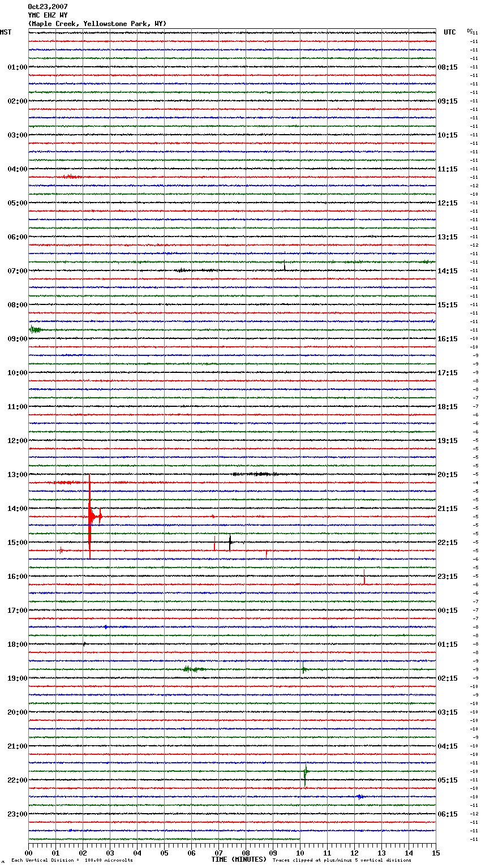Click the "15:00" MST row label
481x868 pixels.
tap(18, 543)
